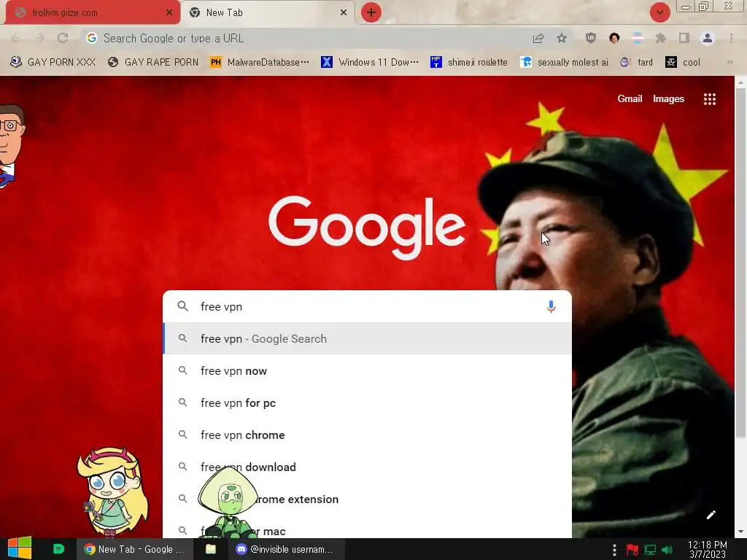Click the green Peridot shimeji character
747x560 pixels.
click(228, 502)
